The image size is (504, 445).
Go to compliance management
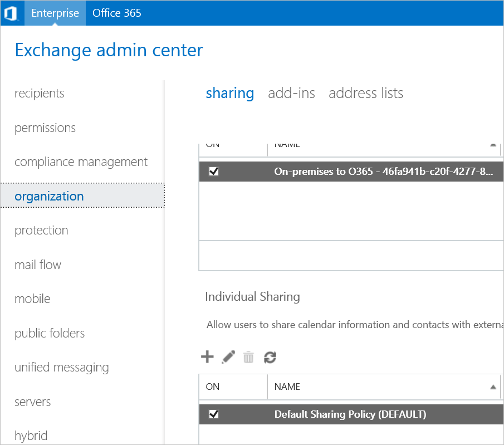81,162
